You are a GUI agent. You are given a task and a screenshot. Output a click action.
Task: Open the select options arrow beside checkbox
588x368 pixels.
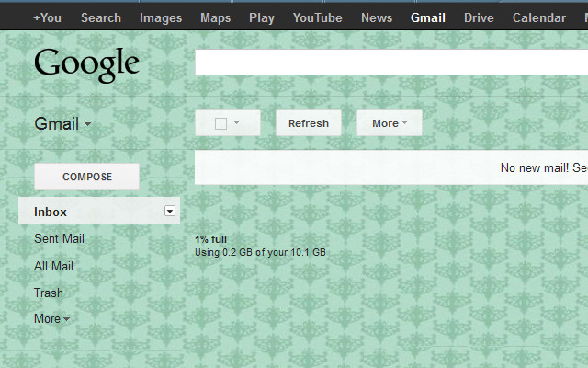click(236, 122)
